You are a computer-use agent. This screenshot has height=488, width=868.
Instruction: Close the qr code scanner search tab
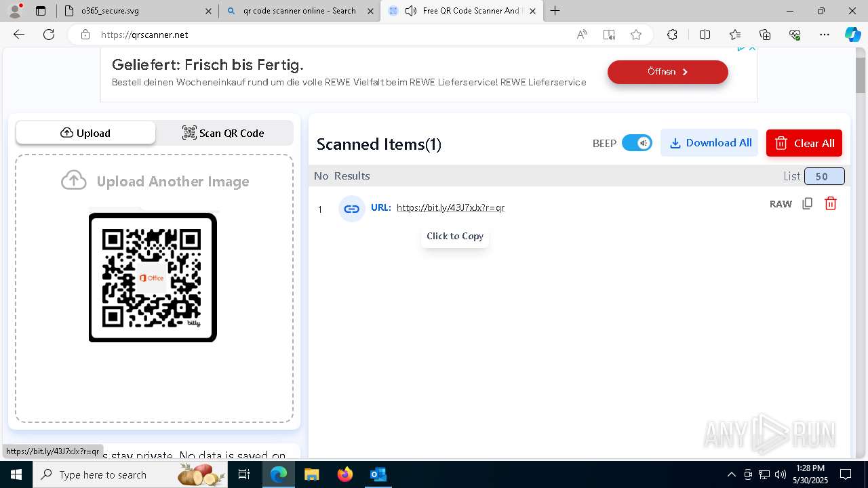point(370,11)
